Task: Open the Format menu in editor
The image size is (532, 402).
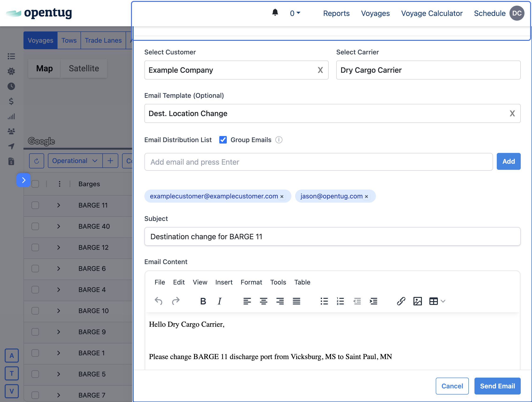Action: (x=251, y=282)
